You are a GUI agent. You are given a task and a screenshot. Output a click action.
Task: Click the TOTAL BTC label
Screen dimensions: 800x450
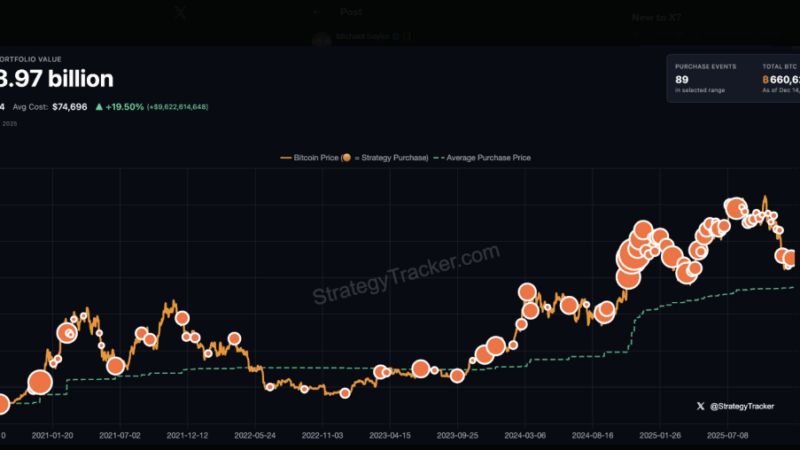tap(780, 66)
